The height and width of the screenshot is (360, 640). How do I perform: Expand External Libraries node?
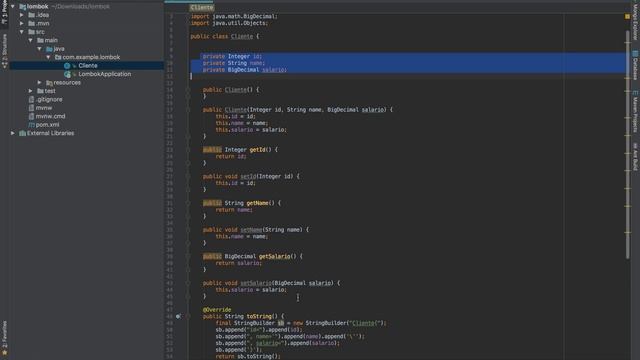coord(13,133)
